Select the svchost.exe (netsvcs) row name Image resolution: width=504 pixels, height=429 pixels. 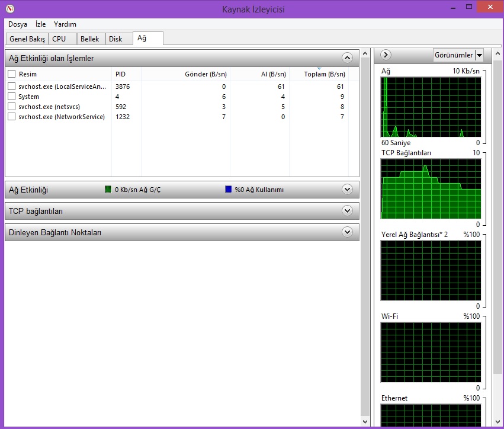[x=49, y=107]
